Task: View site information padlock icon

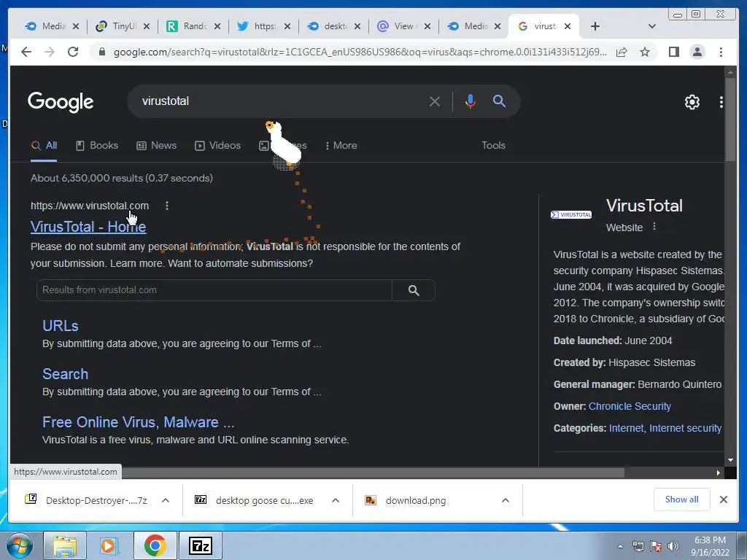Action: coord(101,52)
